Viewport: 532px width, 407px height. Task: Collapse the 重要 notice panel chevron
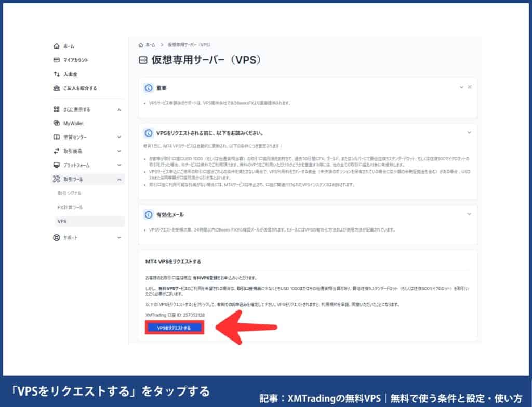tap(461, 87)
